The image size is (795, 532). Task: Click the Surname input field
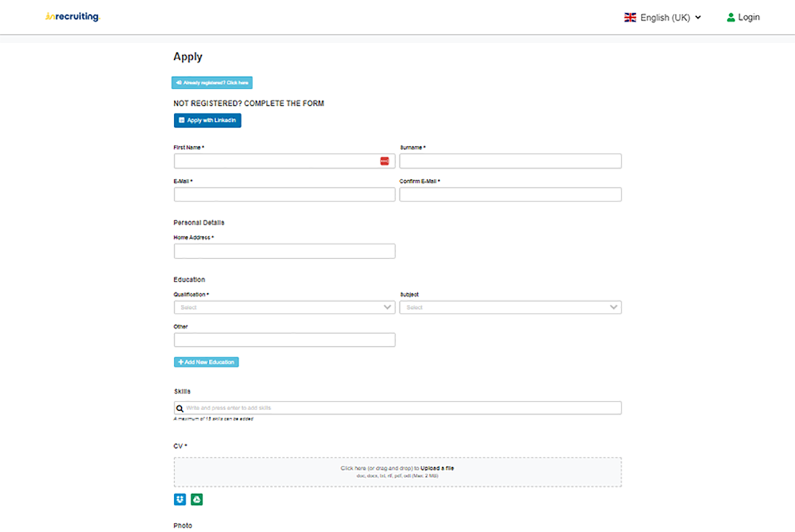510,161
